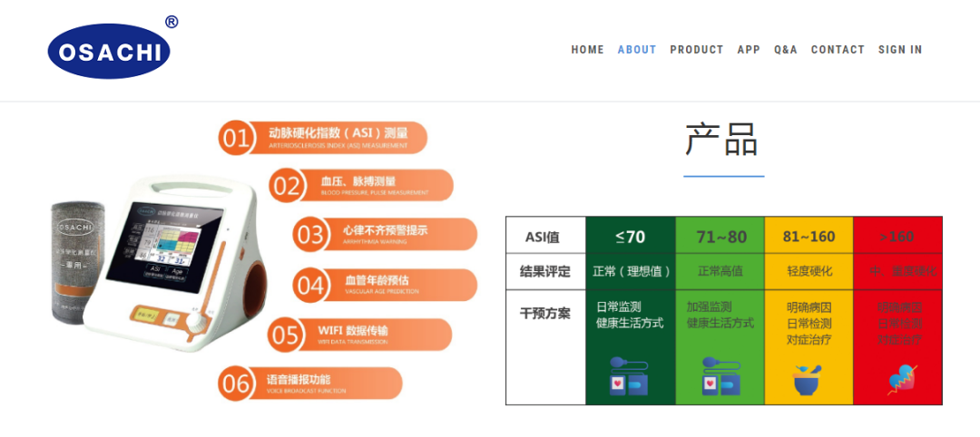This screenshot has width=980, height=437.
Task: Click the orange 01 number badge
Action: 235,138
